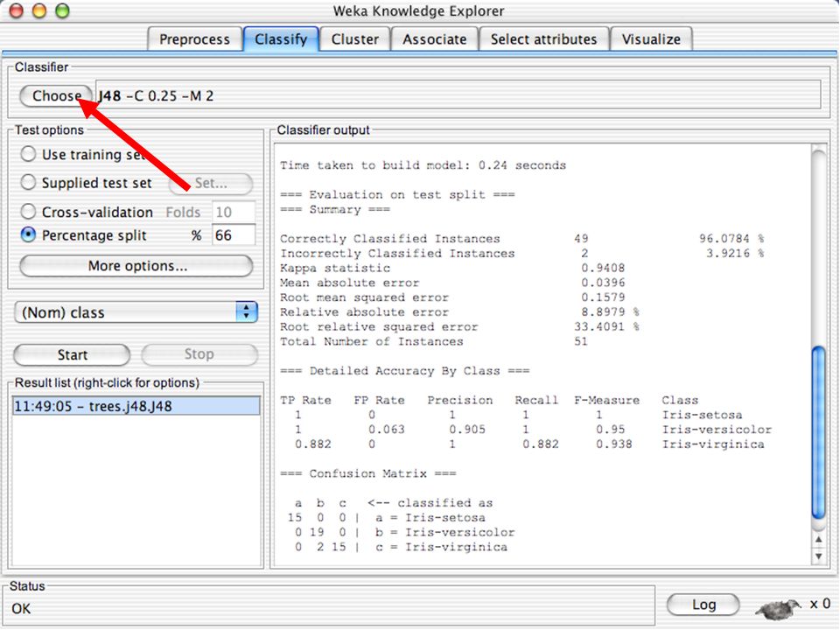Click the Stop button
This screenshot has height=630, width=840.
199,354
